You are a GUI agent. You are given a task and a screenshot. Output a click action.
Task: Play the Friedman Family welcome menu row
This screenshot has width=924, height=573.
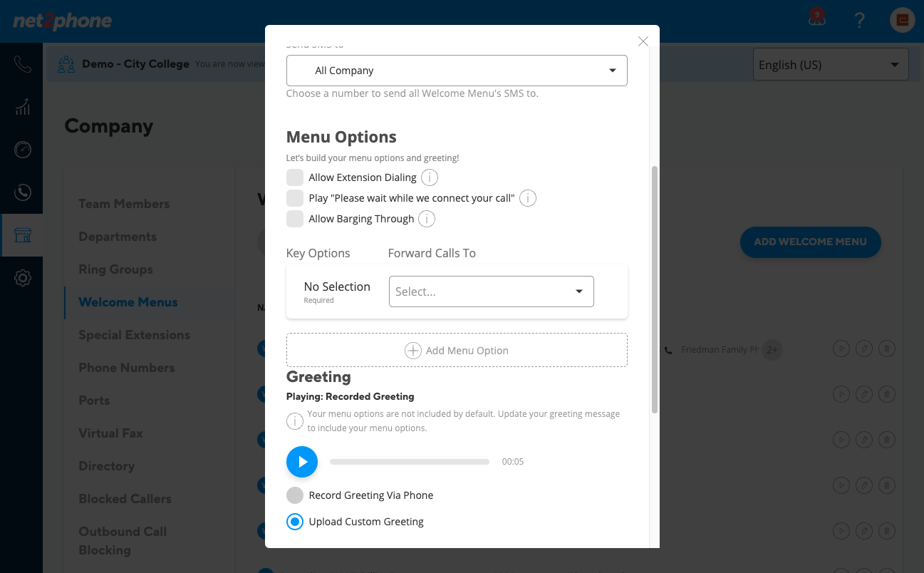tap(841, 349)
